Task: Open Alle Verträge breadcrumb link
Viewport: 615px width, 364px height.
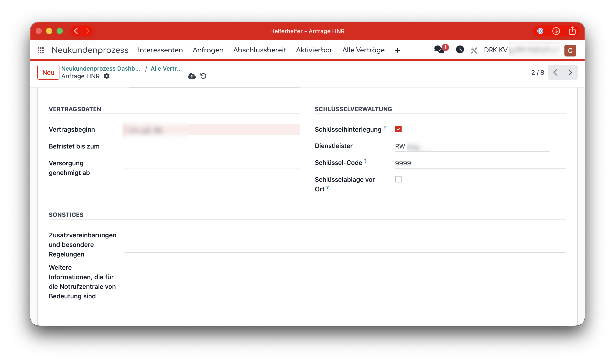Action: point(166,68)
